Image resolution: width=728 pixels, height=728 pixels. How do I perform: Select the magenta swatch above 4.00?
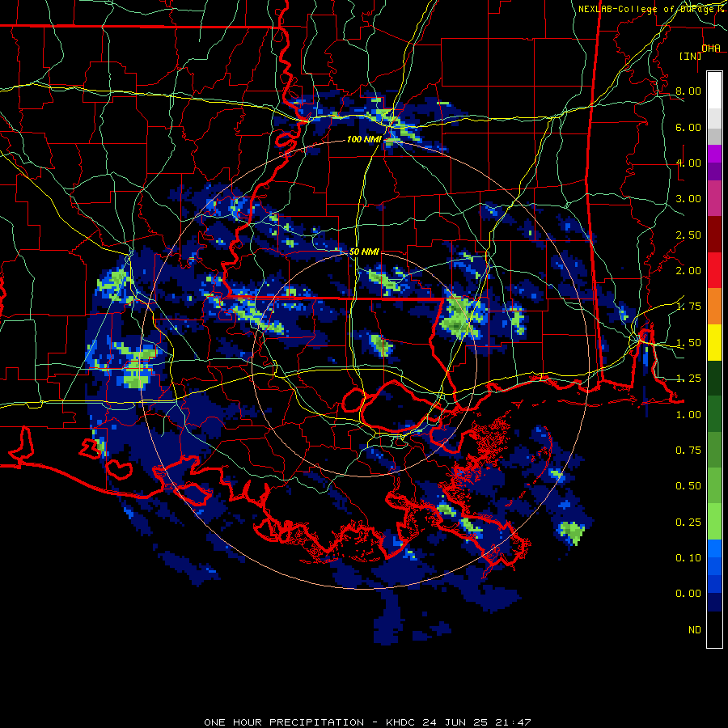coord(714,154)
